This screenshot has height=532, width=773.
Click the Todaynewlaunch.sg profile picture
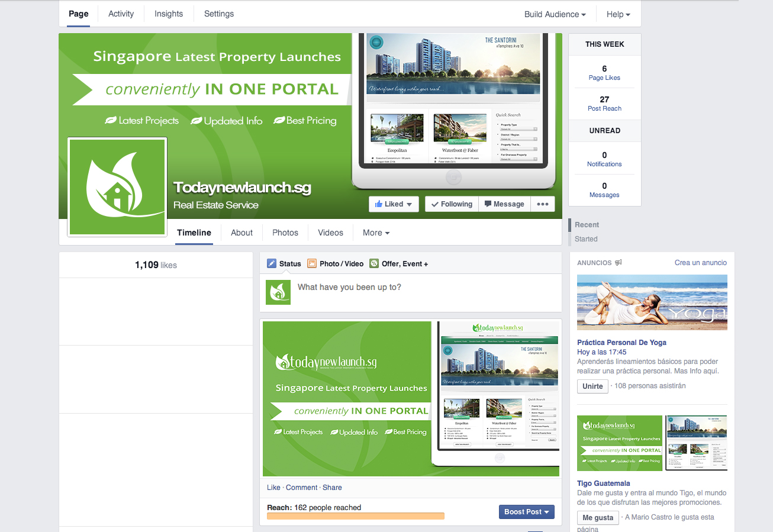tap(117, 187)
